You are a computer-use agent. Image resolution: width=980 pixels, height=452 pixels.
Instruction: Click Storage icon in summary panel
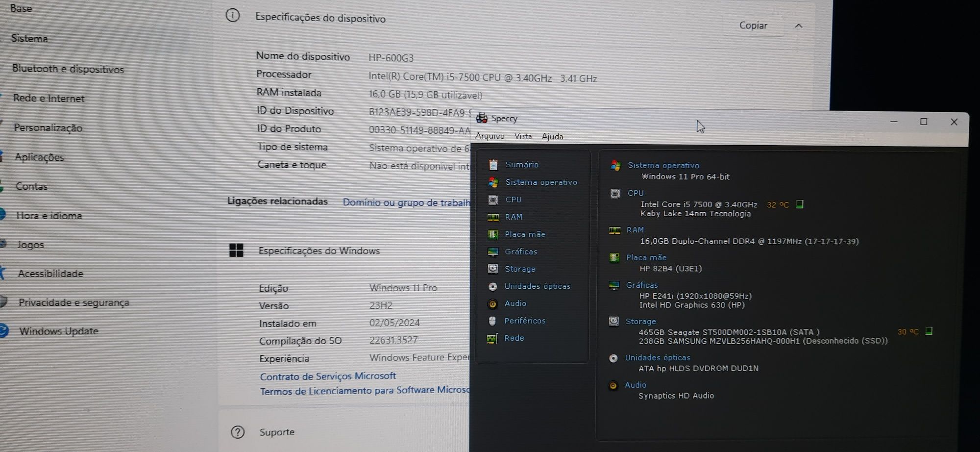point(613,322)
